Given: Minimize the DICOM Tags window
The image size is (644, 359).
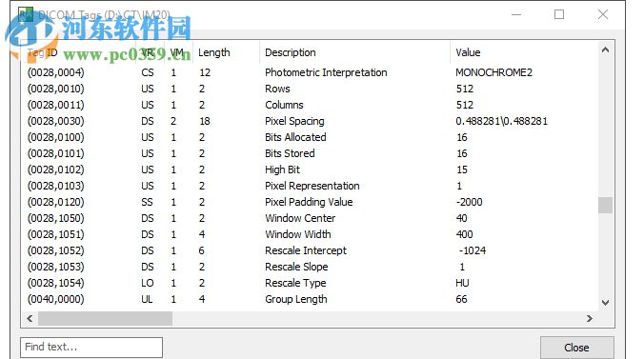Looking at the screenshot, I should [516, 15].
